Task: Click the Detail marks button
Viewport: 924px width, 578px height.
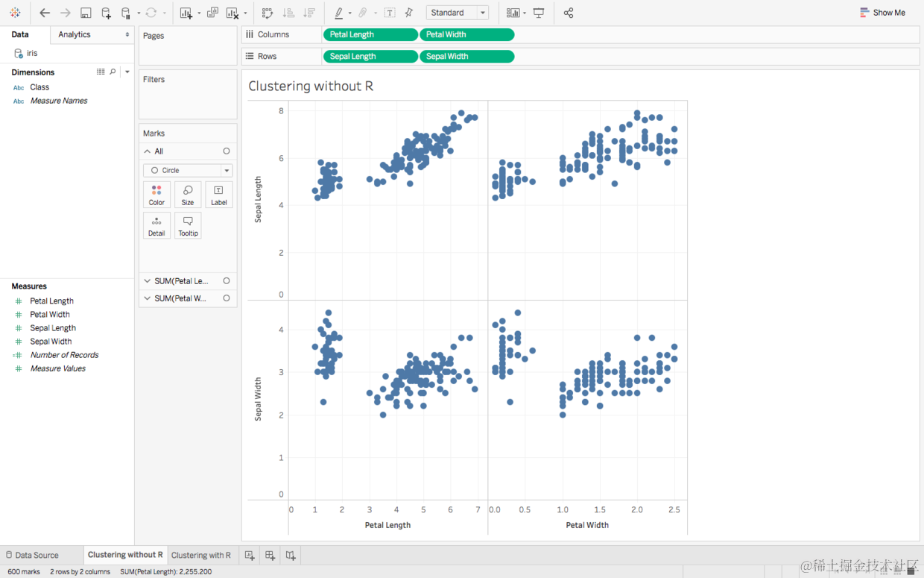Action: coord(156,226)
